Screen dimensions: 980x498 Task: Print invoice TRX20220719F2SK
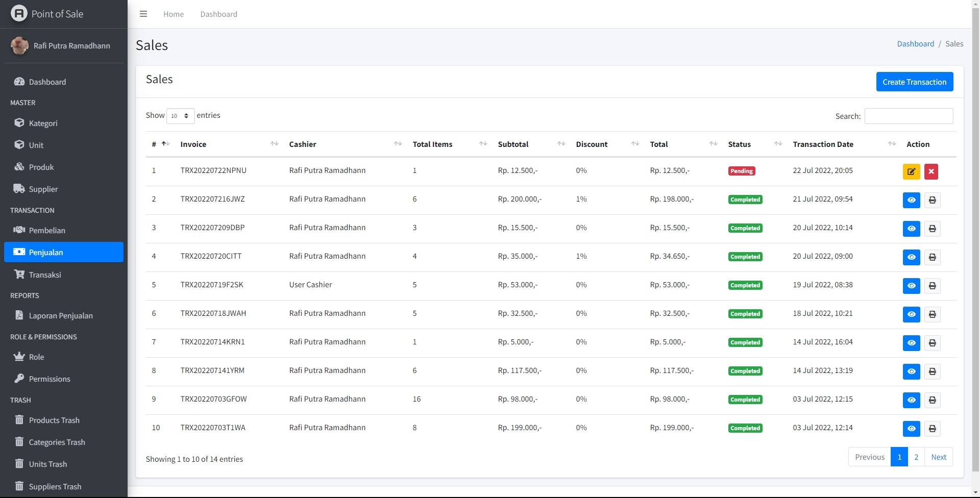(932, 286)
